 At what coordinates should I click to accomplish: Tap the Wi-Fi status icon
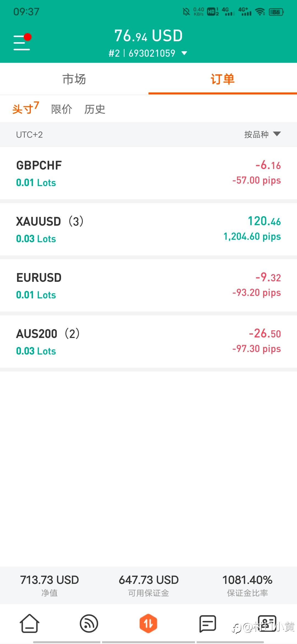coord(260,12)
